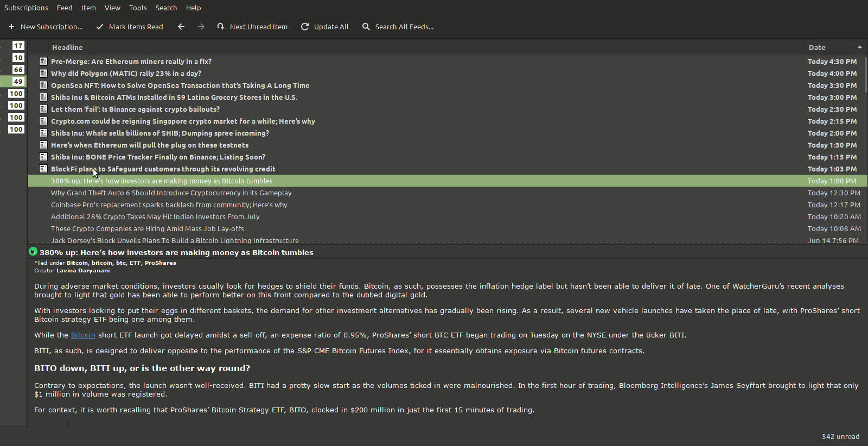Click the Update All refresh icon
Viewport: 868px width, 446px height.
click(305, 27)
